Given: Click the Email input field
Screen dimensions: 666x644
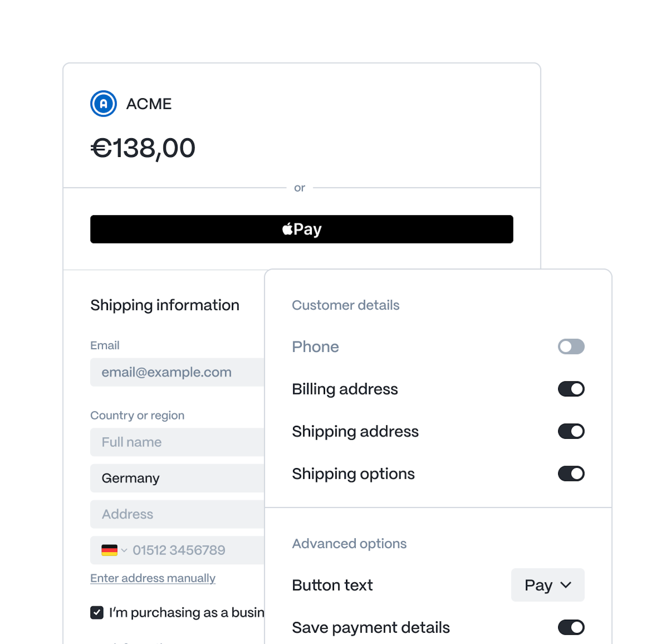Looking at the screenshot, I should [177, 372].
